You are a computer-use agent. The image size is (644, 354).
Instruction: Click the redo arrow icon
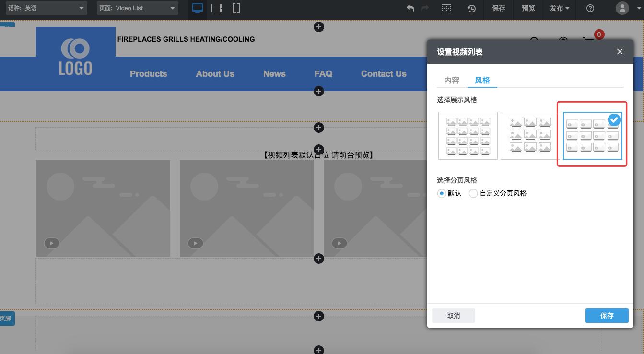pyautogui.click(x=424, y=8)
